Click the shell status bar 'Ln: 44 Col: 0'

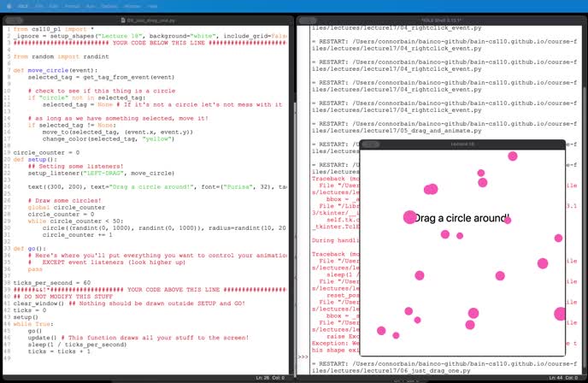tap(563, 378)
